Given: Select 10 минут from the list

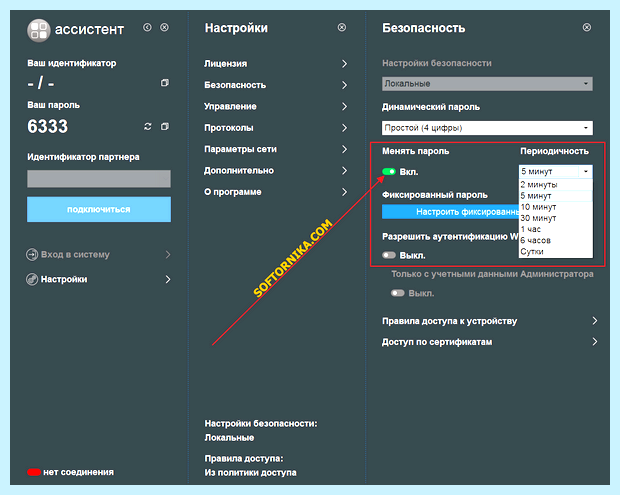Looking at the screenshot, I should point(556,207).
